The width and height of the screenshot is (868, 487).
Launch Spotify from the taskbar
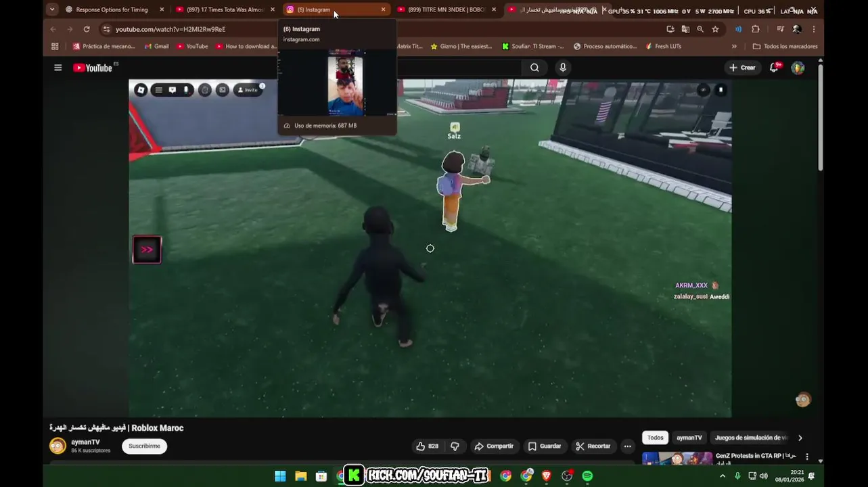pos(587,476)
